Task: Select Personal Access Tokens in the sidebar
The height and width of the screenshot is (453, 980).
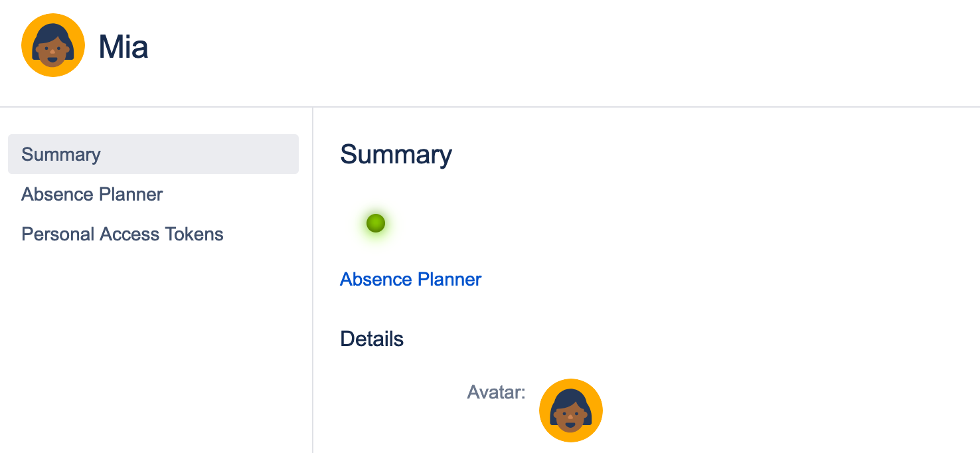Action: click(x=122, y=234)
